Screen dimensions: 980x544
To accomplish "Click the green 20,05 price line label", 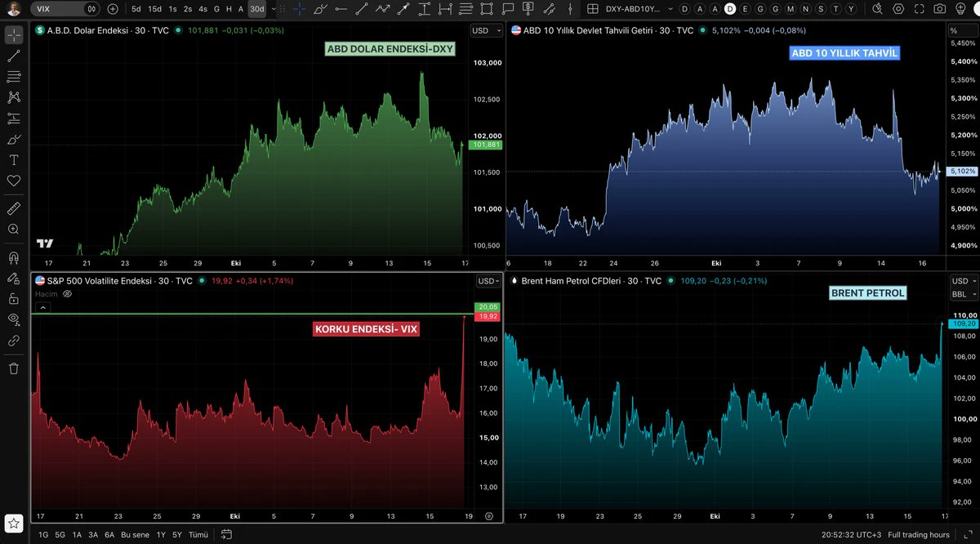I will pos(486,307).
